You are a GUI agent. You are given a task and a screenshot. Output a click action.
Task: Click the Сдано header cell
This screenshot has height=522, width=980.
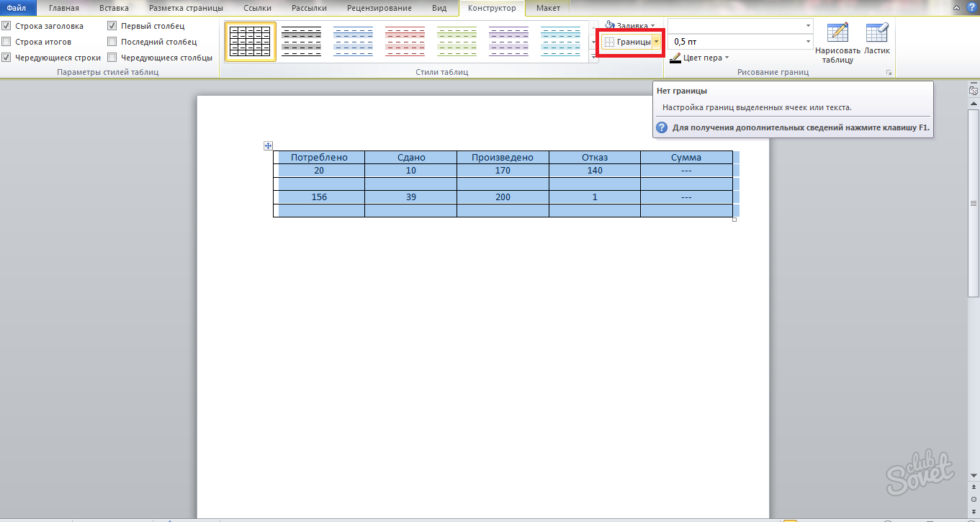[x=411, y=157]
